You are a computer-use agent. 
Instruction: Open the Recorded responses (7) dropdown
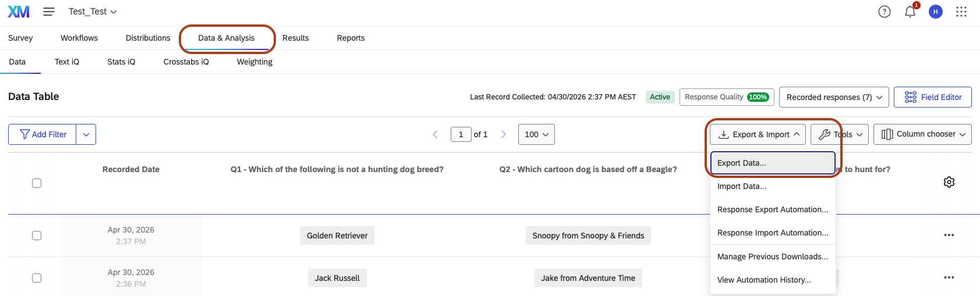[x=834, y=97]
